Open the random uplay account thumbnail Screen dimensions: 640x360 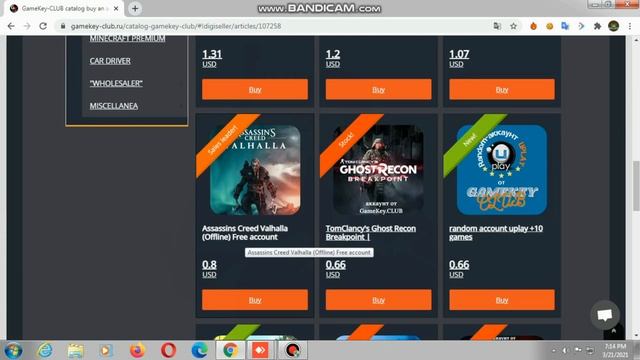point(502,170)
